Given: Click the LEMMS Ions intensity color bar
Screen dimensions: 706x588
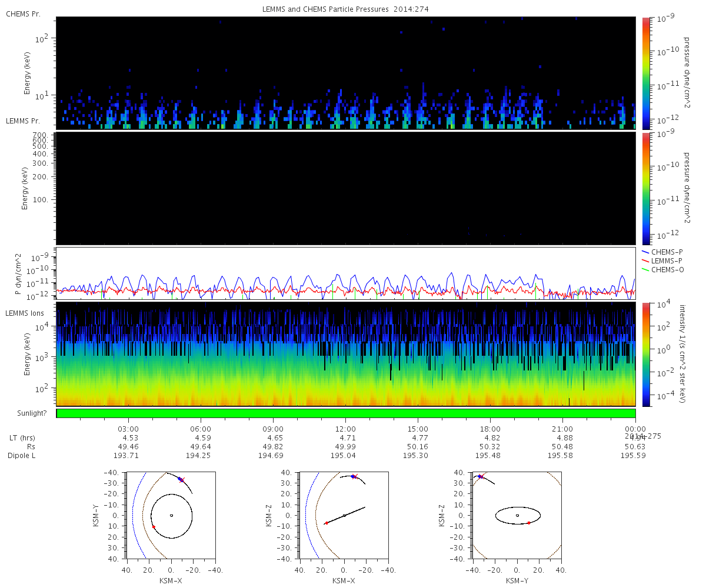Looking at the screenshot, I should (x=646, y=354).
